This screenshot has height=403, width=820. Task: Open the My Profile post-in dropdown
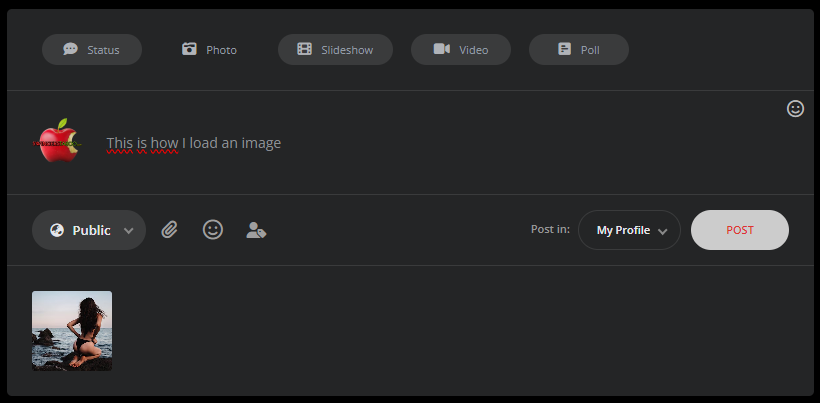pyautogui.click(x=629, y=230)
